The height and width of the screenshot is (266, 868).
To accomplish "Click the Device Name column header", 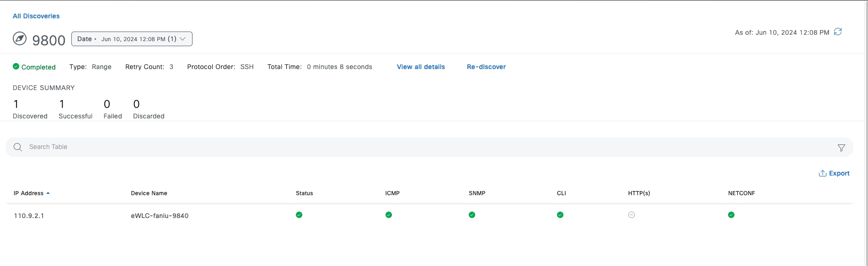I will pyautogui.click(x=149, y=193).
